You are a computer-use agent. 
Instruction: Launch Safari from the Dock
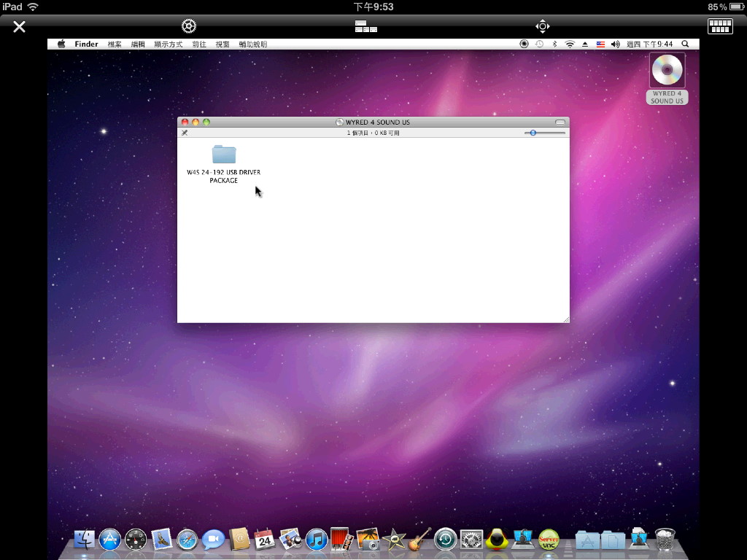pyautogui.click(x=187, y=540)
